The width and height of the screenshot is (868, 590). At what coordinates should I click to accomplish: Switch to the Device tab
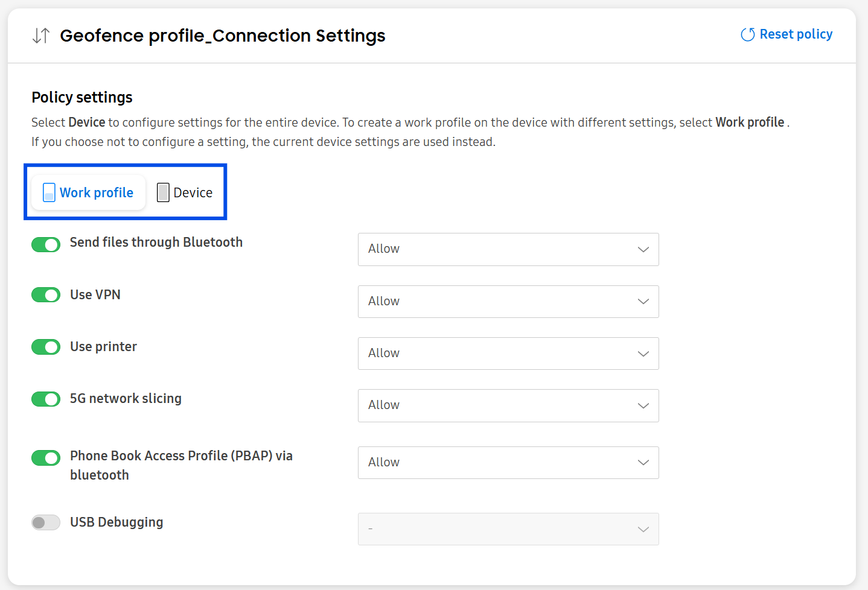click(185, 192)
